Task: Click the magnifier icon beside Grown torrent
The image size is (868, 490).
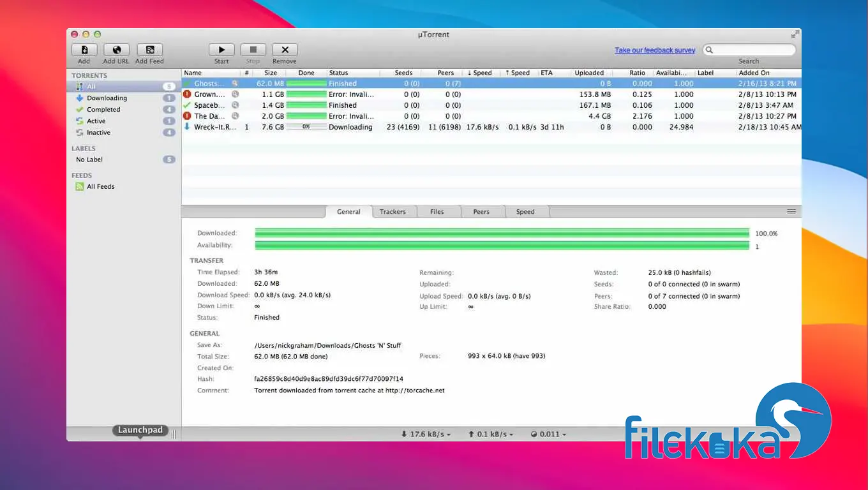Action: tap(235, 94)
